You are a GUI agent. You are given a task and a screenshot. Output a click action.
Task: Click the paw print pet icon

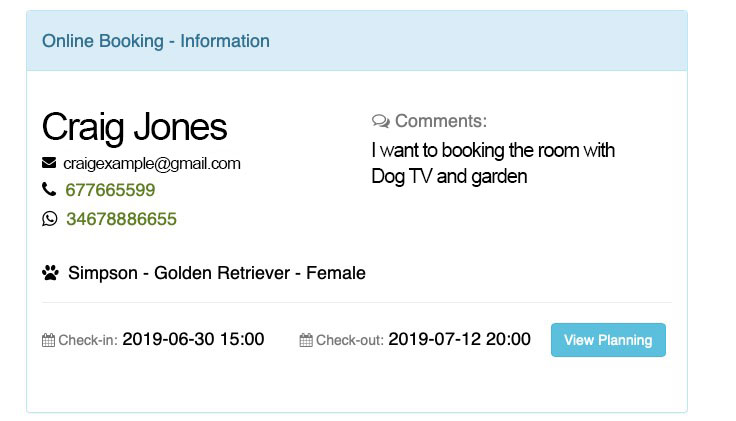(x=50, y=273)
